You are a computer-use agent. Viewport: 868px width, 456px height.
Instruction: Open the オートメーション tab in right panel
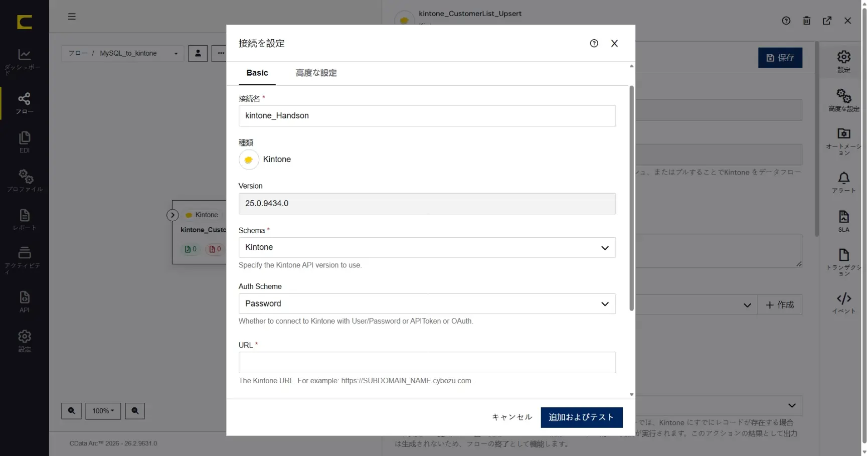(x=843, y=141)
